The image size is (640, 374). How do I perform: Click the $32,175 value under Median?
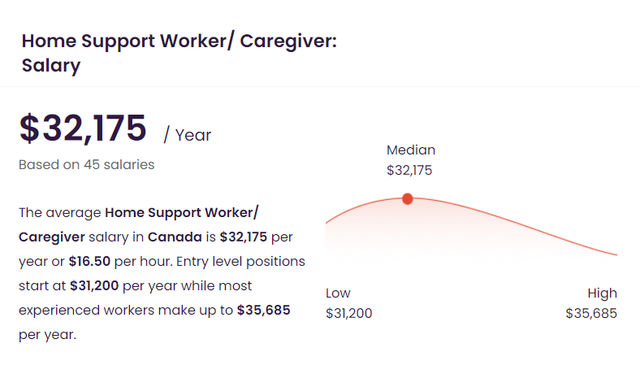point(409,170)
